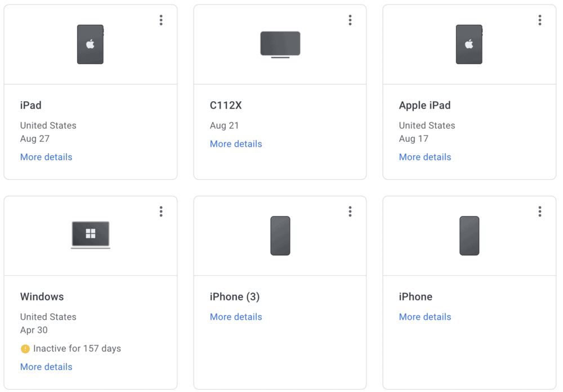View More details for the Windows device
Image resolution: width=563 pixels, height=392 pixels.
46,367
